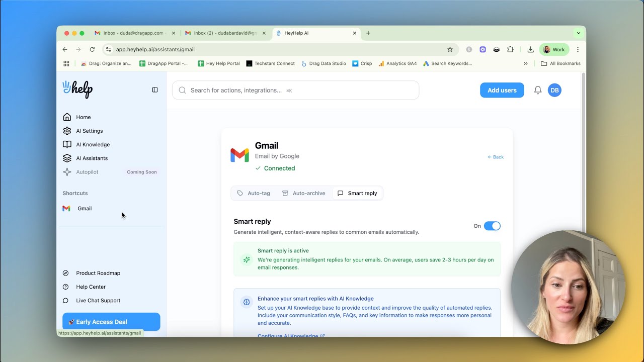Click the auto-archive box icon
The height and width of the screenshot is (362, 644).
(285, 193)
